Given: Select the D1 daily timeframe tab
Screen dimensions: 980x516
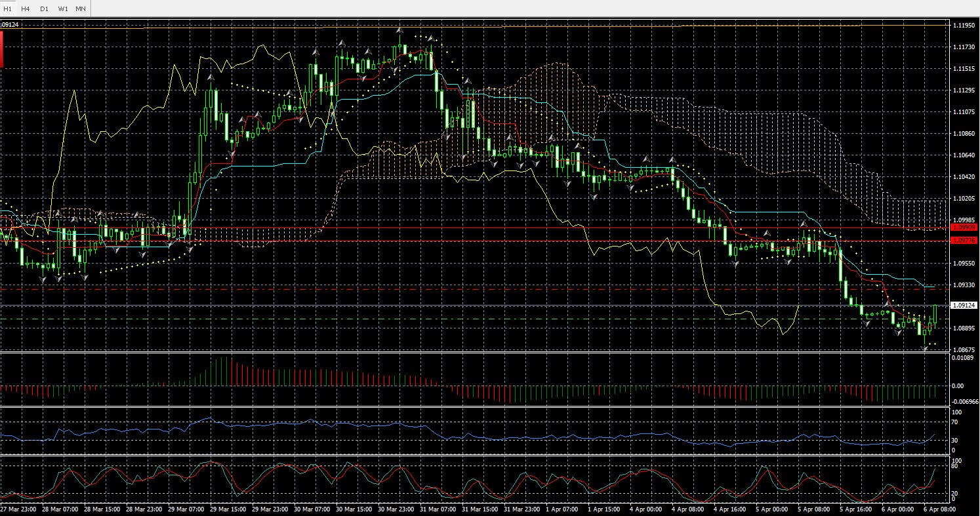Looking at the screenshot, I should pyautogui.click(x=44, y=9).
